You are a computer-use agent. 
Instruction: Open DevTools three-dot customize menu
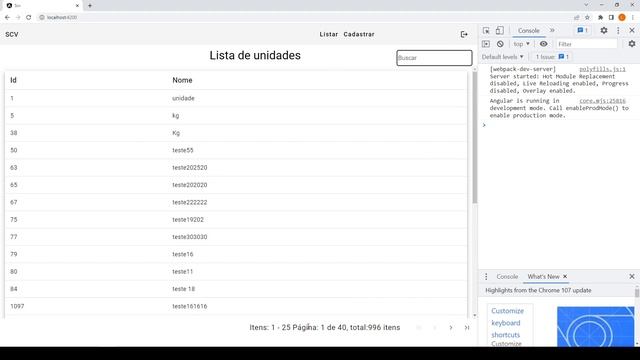pos(618,31)
